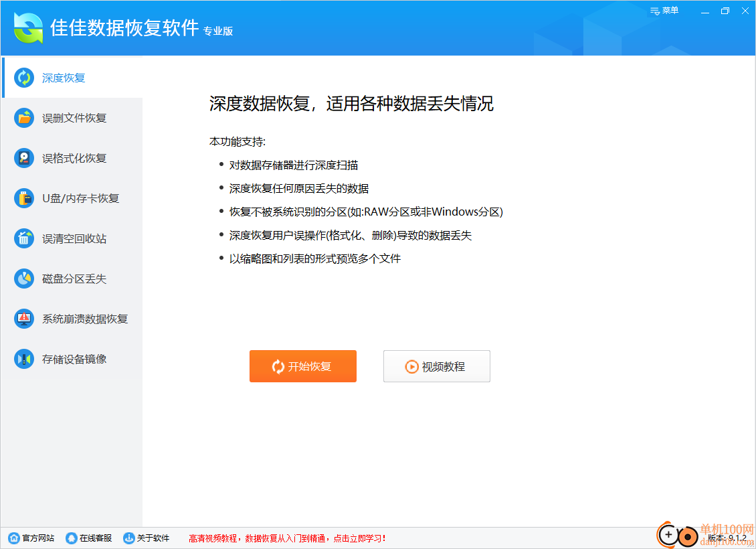Image resolution: width=756 pixels, height=549 pixels.
Task: Start recovery with 开始恢复 button
Action: [303, 366]
